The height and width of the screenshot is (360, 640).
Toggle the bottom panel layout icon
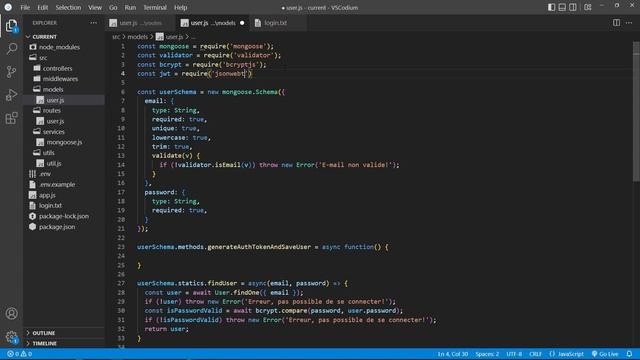tap(562, 7)
